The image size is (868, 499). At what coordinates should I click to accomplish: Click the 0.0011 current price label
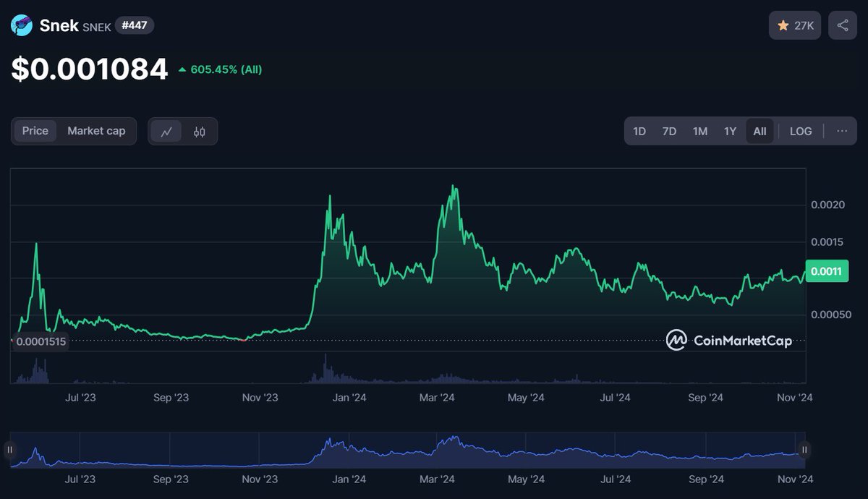coord(827,271)
